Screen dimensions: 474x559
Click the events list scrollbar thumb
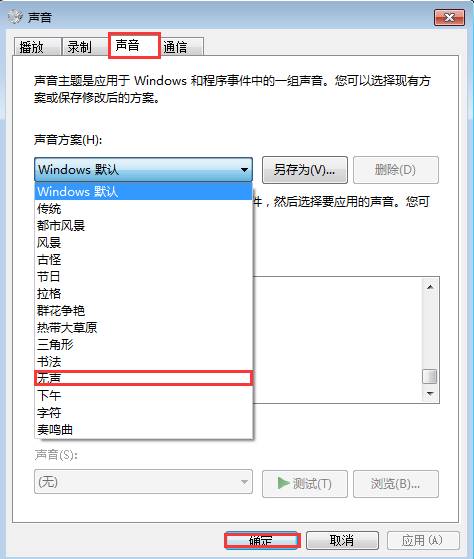point(430,376)
